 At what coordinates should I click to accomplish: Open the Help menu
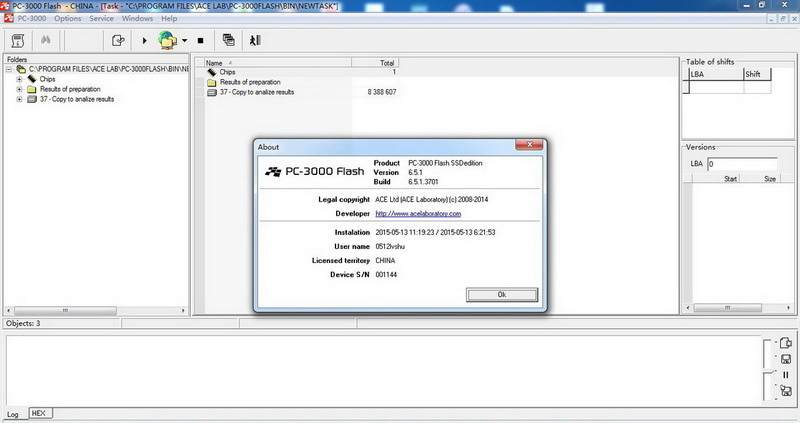pyautogui.click(x=169, y=18)
